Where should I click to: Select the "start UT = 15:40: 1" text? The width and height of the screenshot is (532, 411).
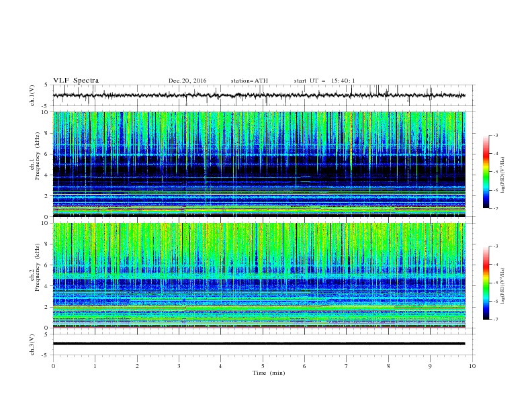tap(324, 81)
